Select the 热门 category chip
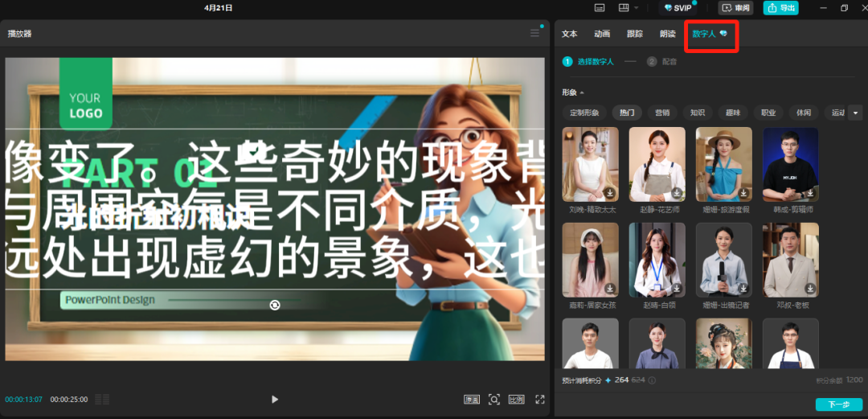Viewport: 868px width, 419px height. (627, 113)
